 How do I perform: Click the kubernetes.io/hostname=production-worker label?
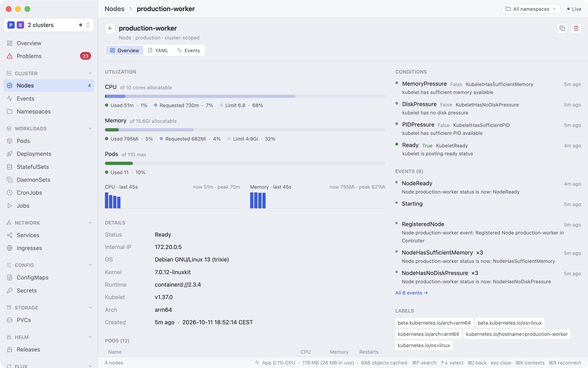point(517,334)
